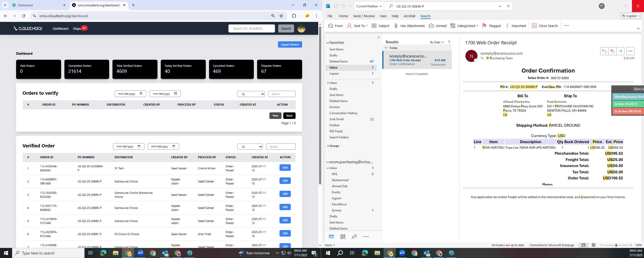The image size is (644, 258).
Task: Collapse the Favorites folder group
Action: (x=328, y=43)
